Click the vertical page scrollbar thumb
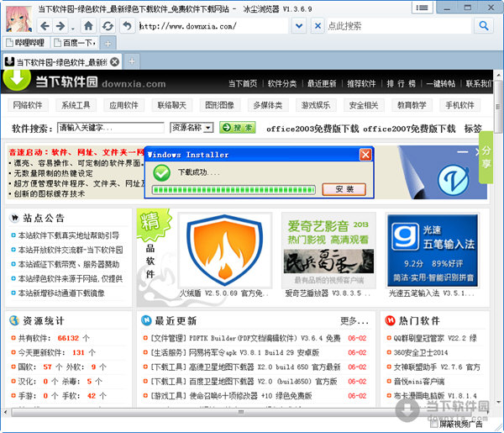Viewport: 504px width, 433px height. (498, 107)
